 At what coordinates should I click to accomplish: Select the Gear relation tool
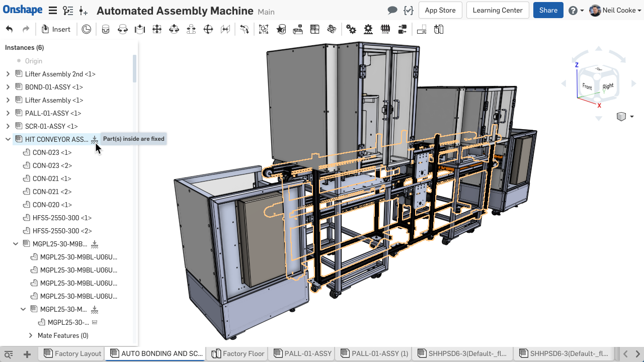(x=351, y=30)
